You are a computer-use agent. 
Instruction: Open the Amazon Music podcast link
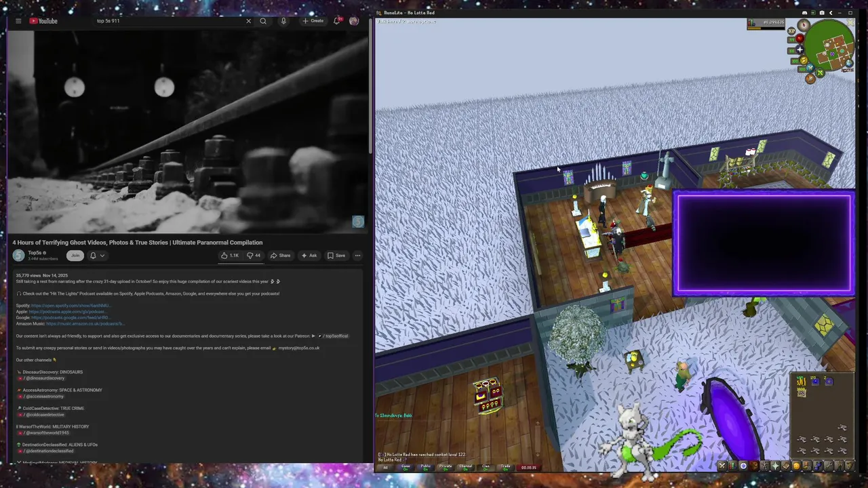[85, 324]
